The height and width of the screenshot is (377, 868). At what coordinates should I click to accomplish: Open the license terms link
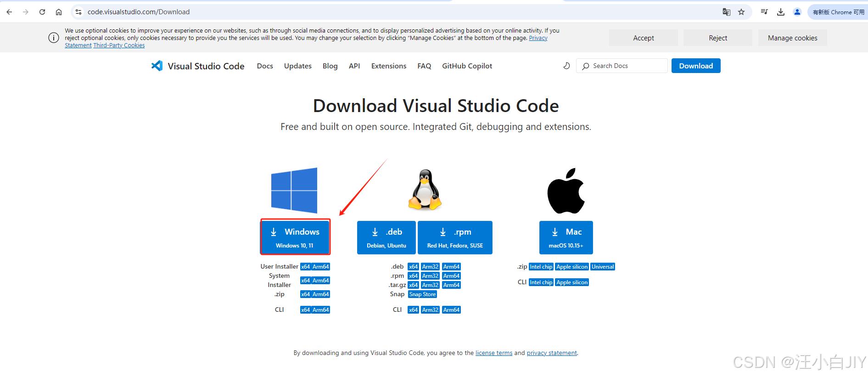coord(494,353)
